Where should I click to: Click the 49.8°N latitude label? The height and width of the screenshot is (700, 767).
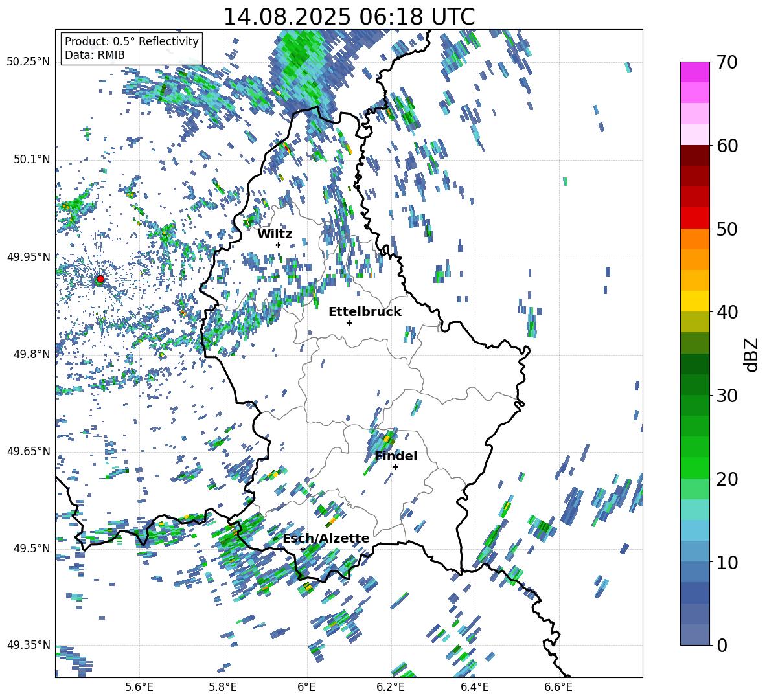31,354
